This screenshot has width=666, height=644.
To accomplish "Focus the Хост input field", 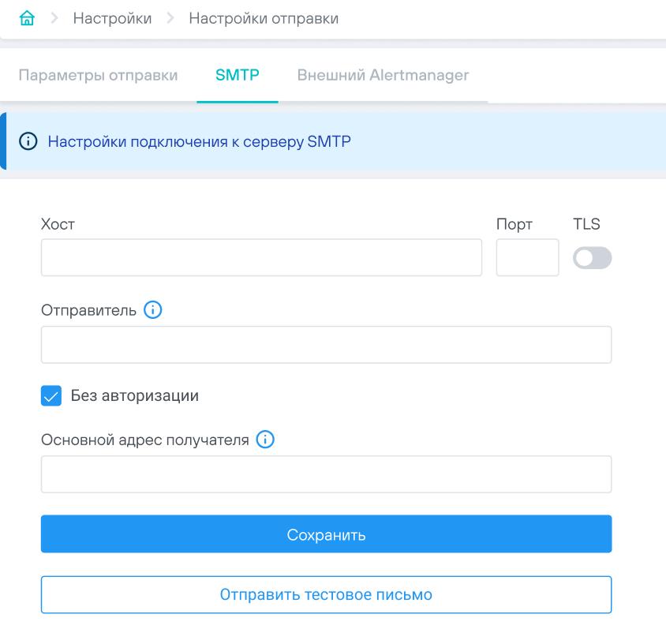I will [x=261, y=258].
